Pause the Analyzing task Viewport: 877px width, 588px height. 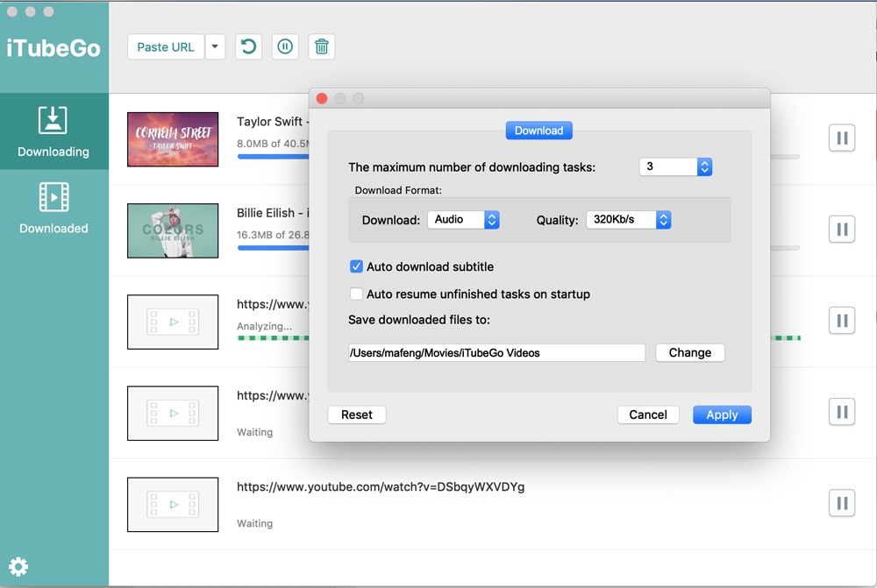[842, 321]
